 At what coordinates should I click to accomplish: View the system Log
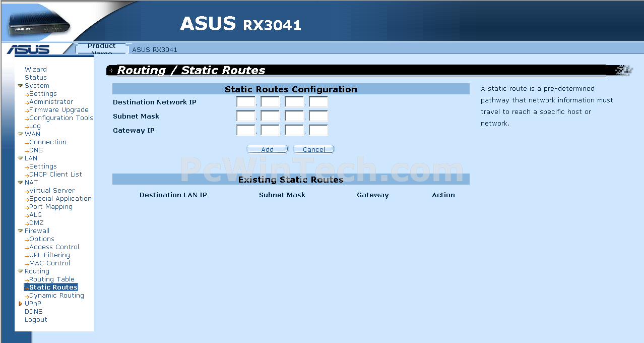[x=35, y=126]
